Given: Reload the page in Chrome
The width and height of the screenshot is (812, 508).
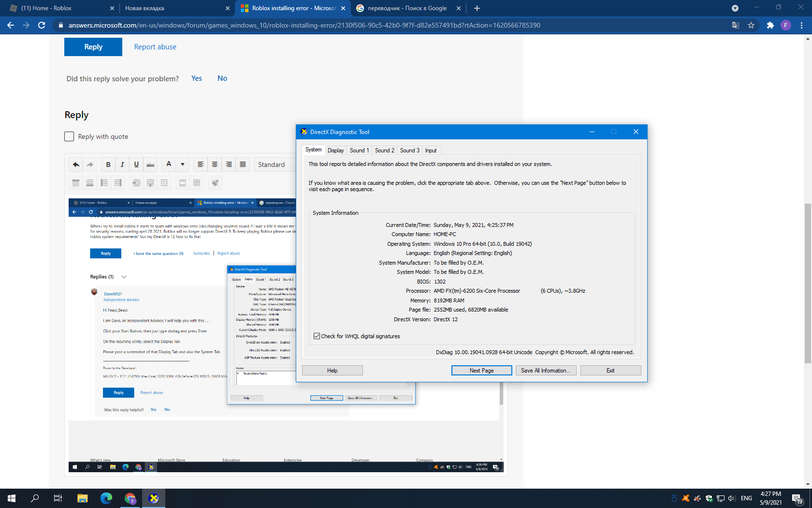Looking at the screenshot, I should coord(42,25).
